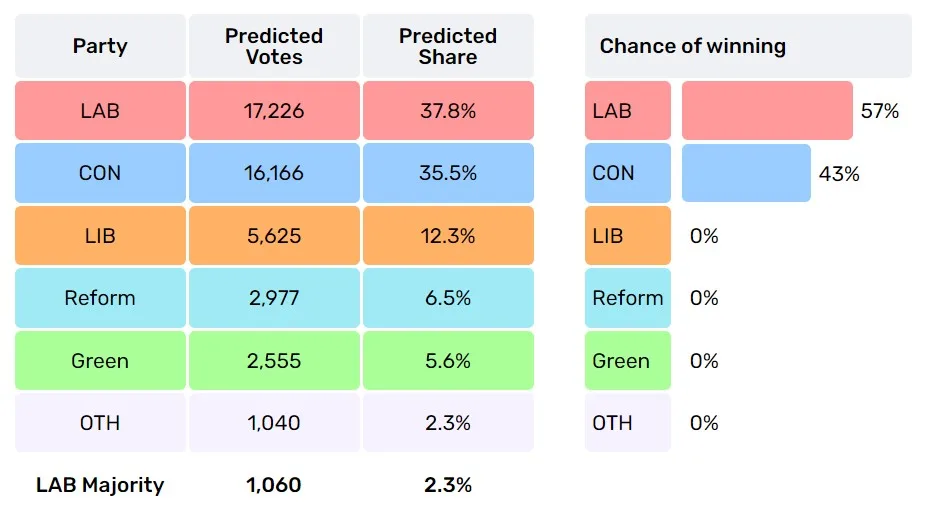Select LAB label in chance of winning
This screenshot has height=508, width=930.
(628, 110)
